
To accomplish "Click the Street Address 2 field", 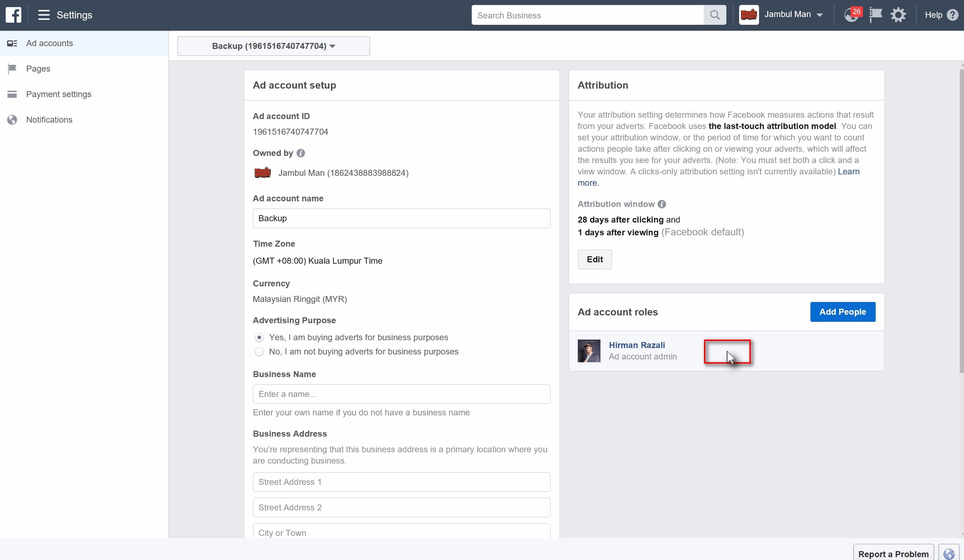I will pyautogui.click(x=401, y=507).
